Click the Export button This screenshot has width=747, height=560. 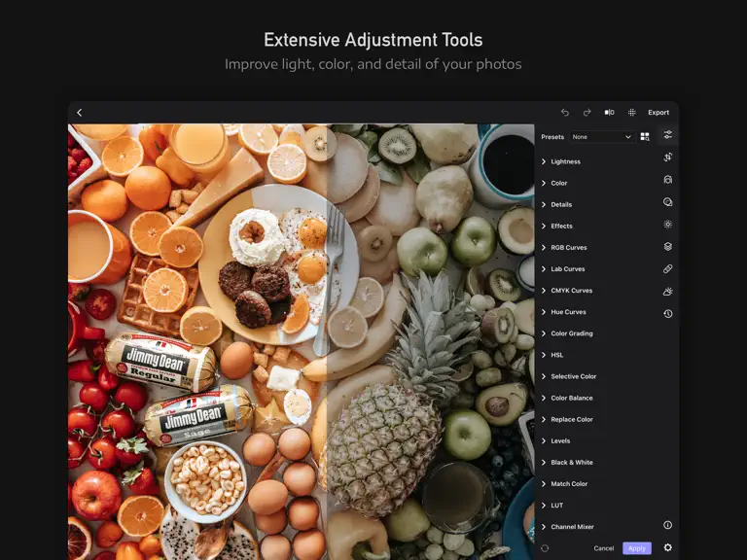coord(658,113)
